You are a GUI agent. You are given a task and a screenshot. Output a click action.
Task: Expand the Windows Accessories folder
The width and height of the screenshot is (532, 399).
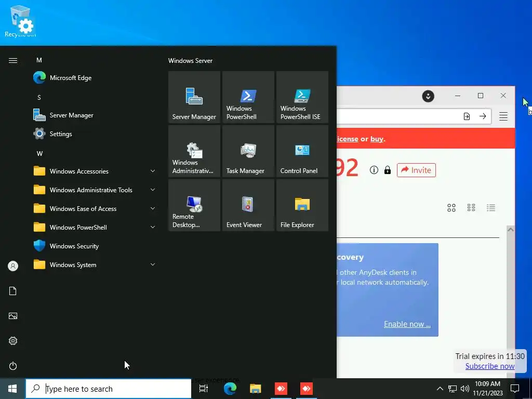click(x=95, y=171)
